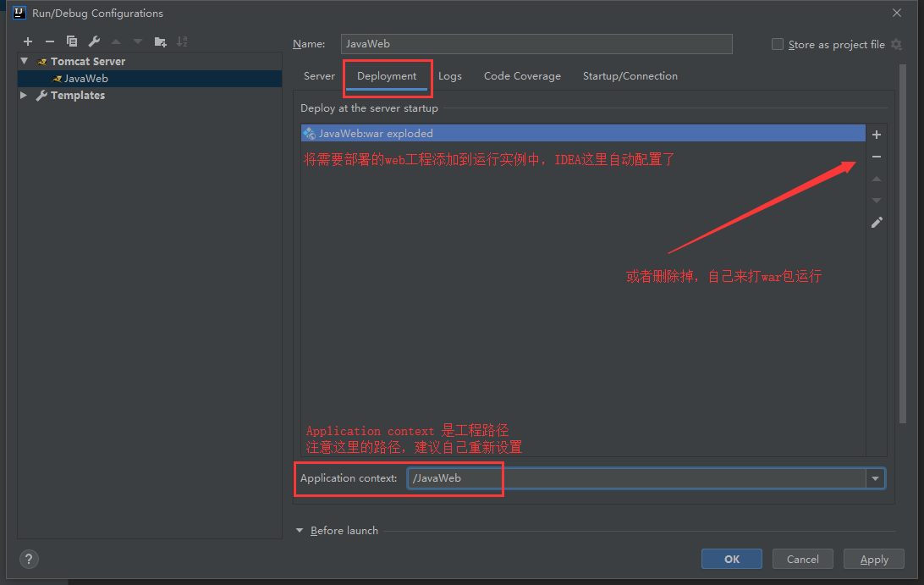Sort configurations alphabetically
The width and height of the screenshot is (924, 585).
[x=182, y=41]
